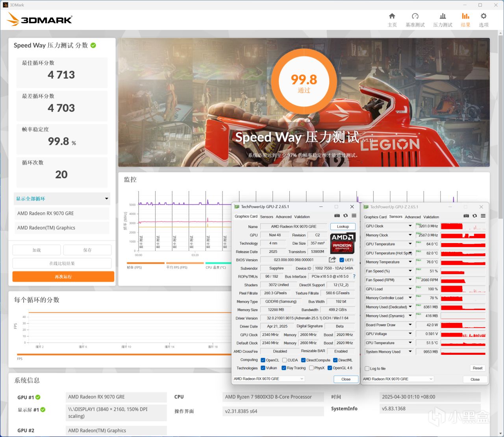This screenshot has width=504, height=437.
Task: Open GPU selector dropdown in GPU-Z Sensors window
Action: point(398,379)
